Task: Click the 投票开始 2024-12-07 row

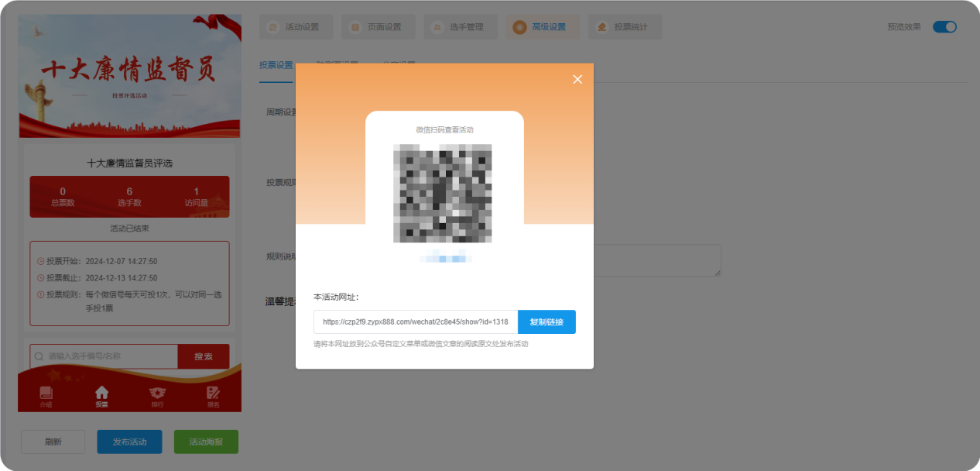Action: point(98,261)
